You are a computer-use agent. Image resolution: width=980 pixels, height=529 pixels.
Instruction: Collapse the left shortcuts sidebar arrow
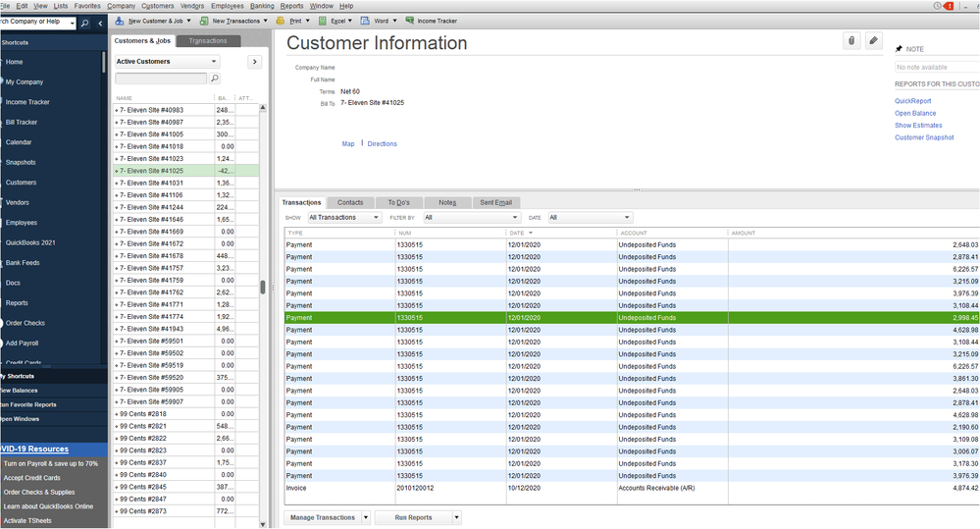(x=101, y=23)
